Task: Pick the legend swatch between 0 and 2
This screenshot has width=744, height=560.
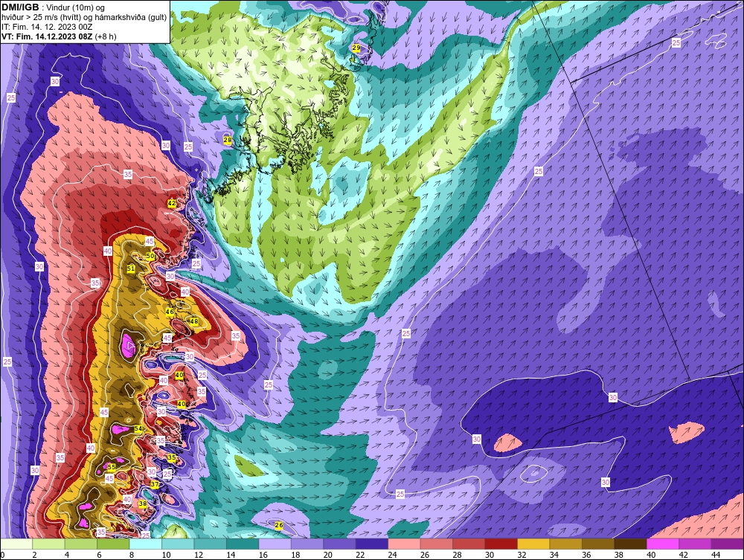Action: [x=16, y=544]
